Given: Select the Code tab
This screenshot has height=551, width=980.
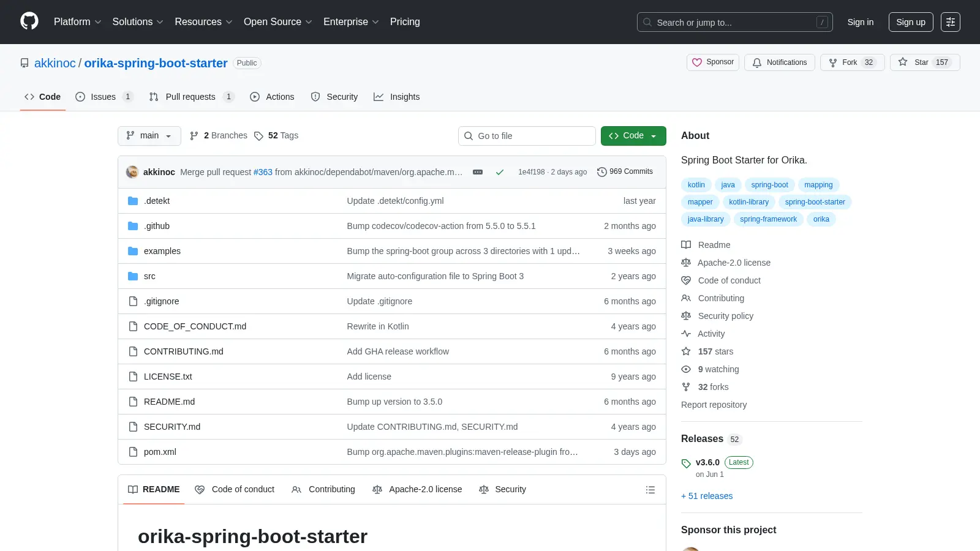Looking at the screenshot, I should (x=43, y=97).
